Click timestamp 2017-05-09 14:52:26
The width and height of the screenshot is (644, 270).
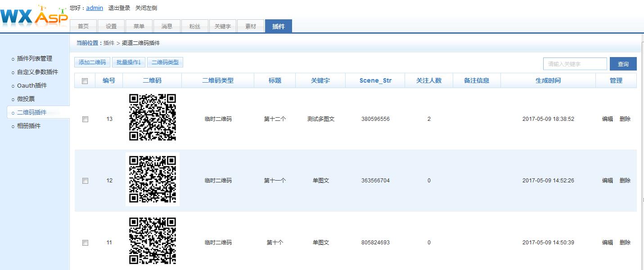coord(548,181)
